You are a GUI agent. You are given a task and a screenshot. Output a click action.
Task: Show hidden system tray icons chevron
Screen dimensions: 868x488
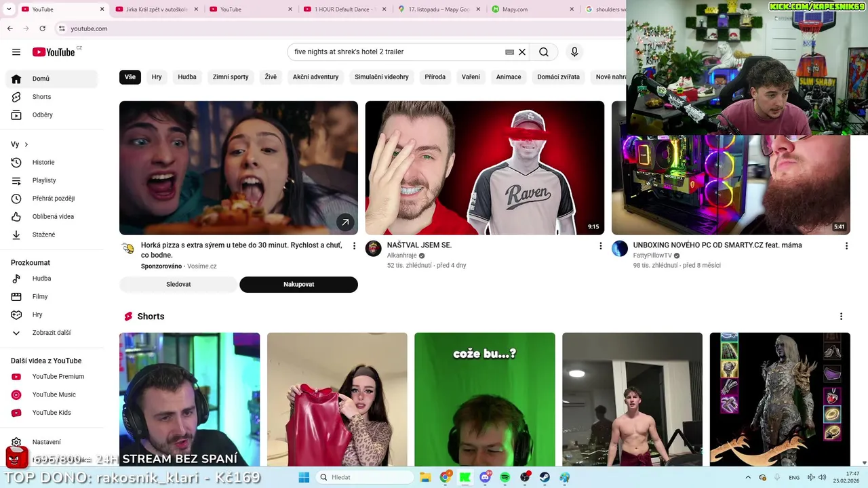[x=748, y=477]
